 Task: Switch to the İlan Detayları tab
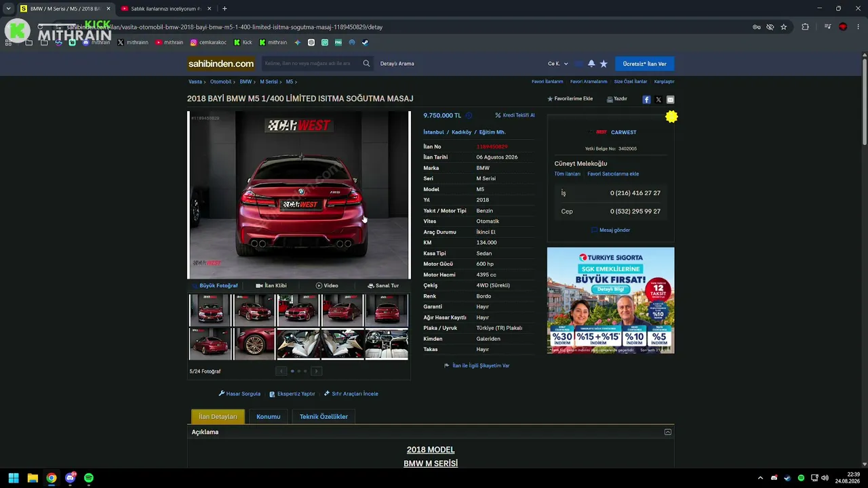(218, 417)
